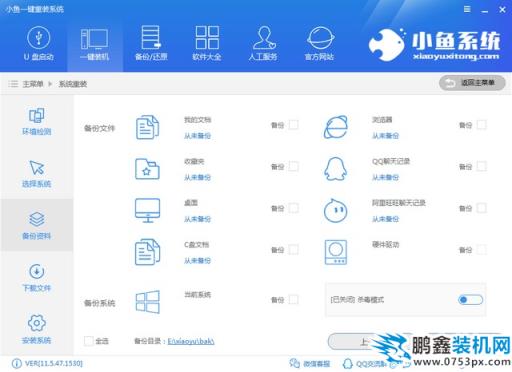The width and height of the screenshot is (512, 372).
Task: Switch to the 一键装机 tab
Action: [x=95, y=44]
